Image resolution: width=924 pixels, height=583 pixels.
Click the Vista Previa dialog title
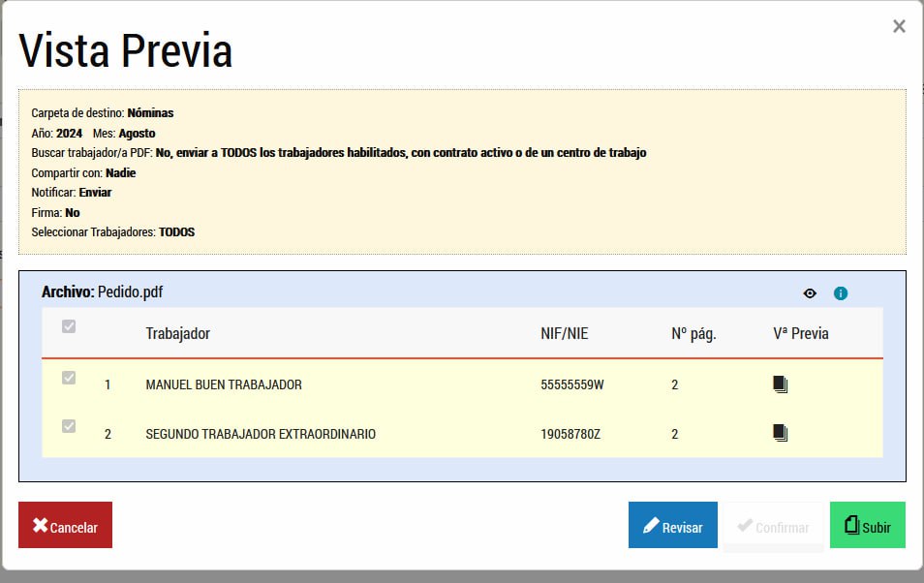point(126,50)
